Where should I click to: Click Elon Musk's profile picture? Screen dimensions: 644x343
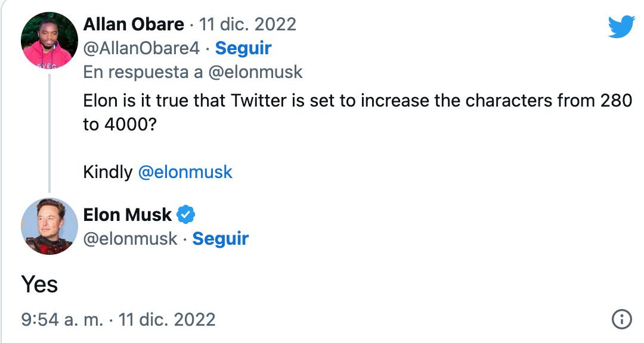tap(51, 226)
